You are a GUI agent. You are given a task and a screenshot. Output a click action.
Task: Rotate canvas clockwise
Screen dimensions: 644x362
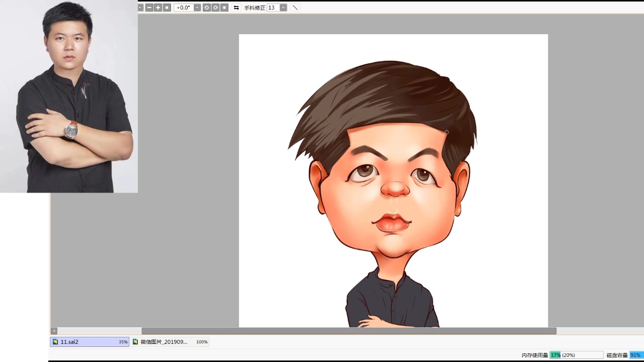[x=215, y=8]
